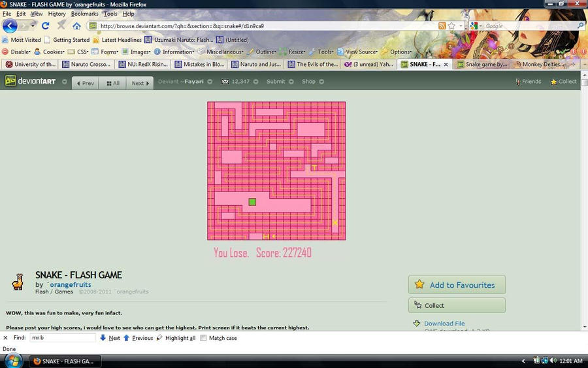Image resolution: width=588 pixels, height=368 pixels.
Task: Open the Bookmarks menu
Action: 84,14
